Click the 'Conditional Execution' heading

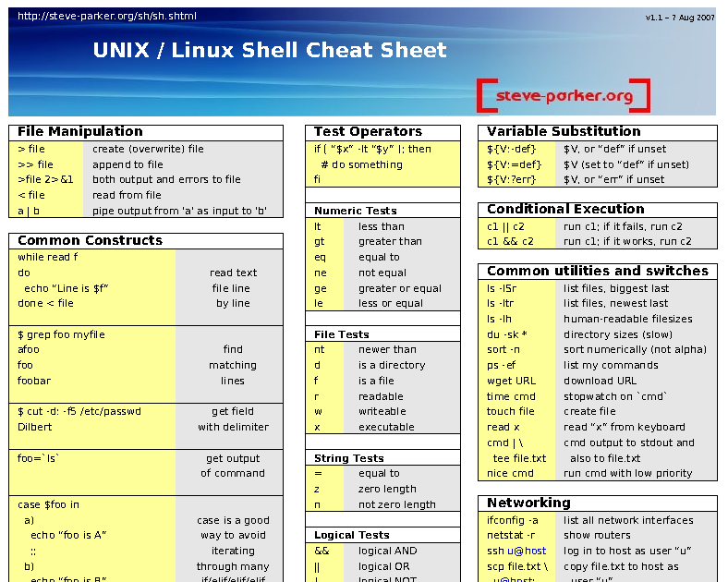pos(565,209)
